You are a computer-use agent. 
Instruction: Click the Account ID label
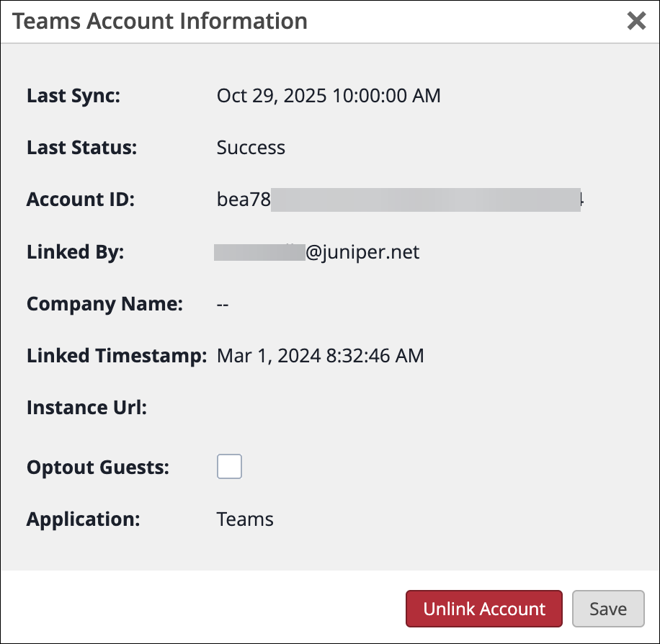tap(81, 200)
